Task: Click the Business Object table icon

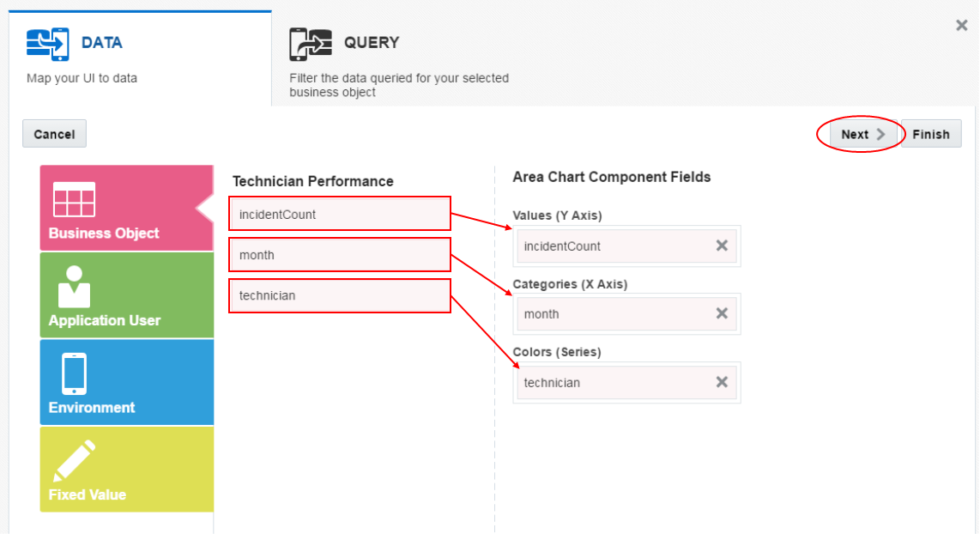Action: point(75,200)
